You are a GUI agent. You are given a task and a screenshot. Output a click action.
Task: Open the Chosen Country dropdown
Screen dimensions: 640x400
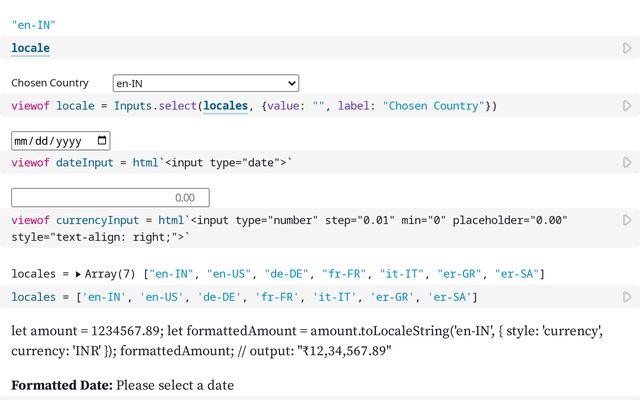(x=205, y=83)
